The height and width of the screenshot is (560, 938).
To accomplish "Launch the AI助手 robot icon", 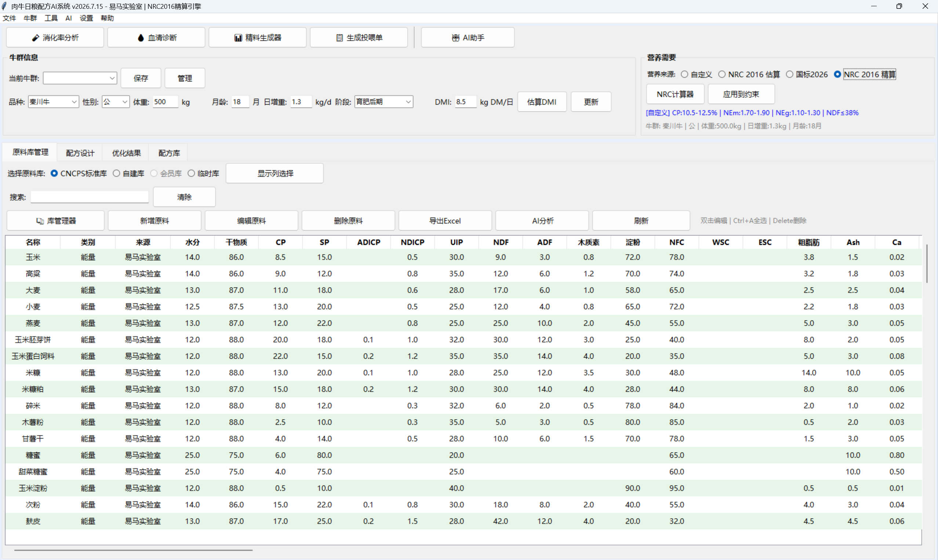I will pos(456,38).
